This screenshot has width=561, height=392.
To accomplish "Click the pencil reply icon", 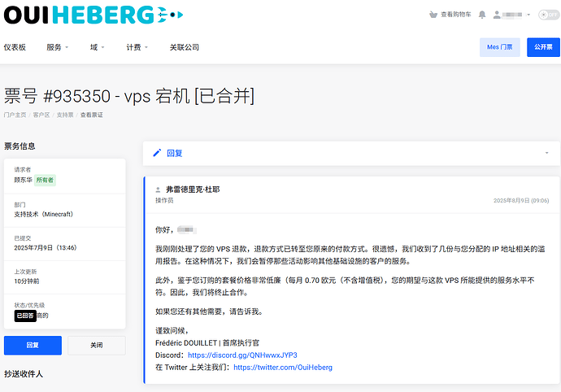I will (157, 153).
